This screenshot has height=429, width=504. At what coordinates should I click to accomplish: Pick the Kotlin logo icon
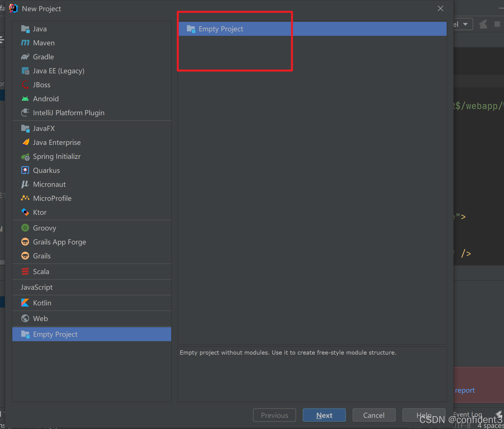(x=25, y=303)
